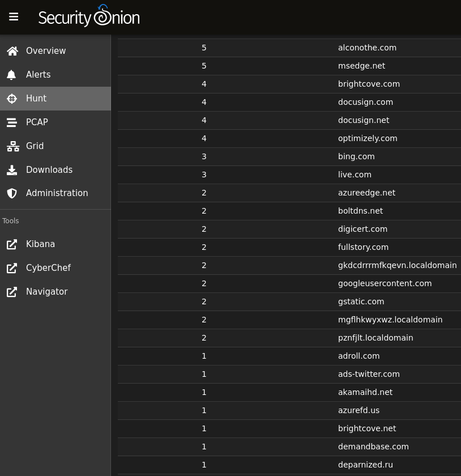Click the optimizely.com domain

(x=368, y=138)
